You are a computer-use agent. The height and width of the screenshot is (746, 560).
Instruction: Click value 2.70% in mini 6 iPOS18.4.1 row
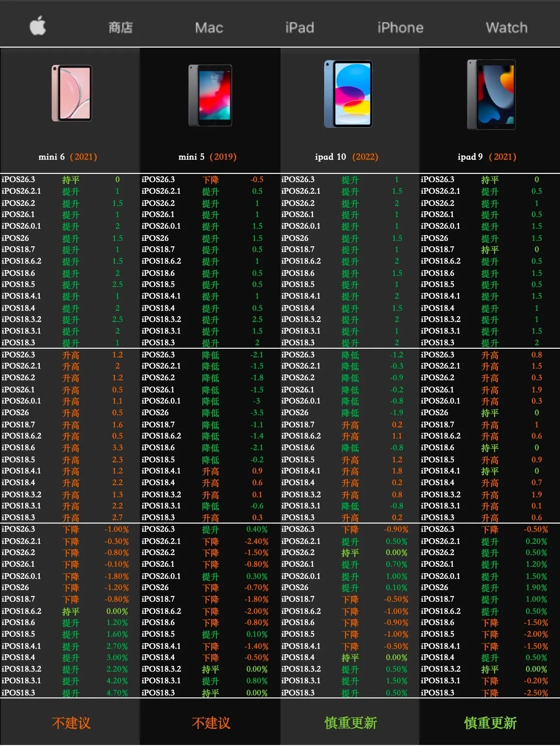[117, 646]
